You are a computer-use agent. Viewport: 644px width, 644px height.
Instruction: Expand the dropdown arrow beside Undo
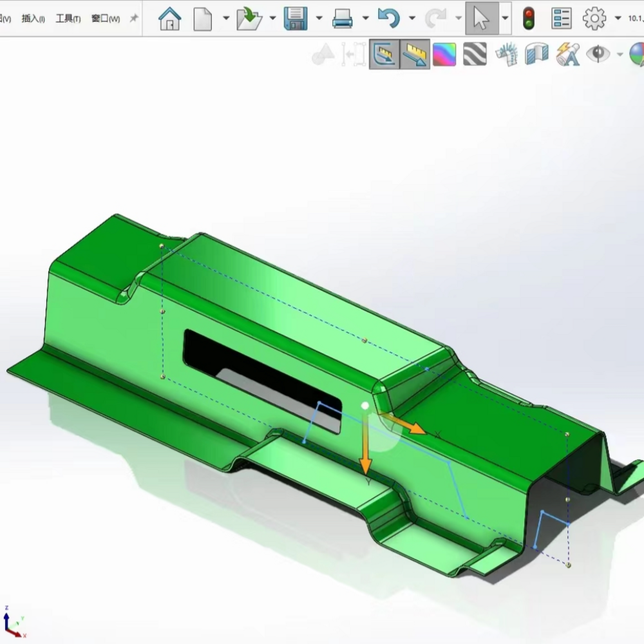[x=412, y=19]
